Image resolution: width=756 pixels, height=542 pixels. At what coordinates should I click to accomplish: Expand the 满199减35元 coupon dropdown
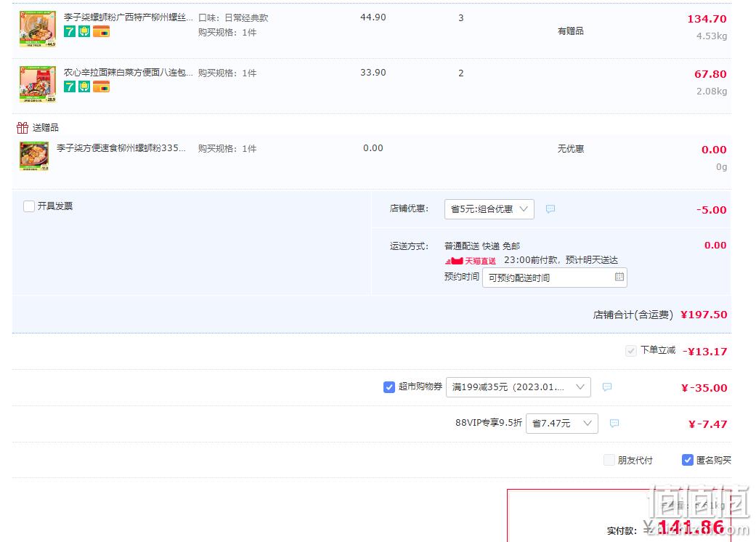tap(519, 387)
